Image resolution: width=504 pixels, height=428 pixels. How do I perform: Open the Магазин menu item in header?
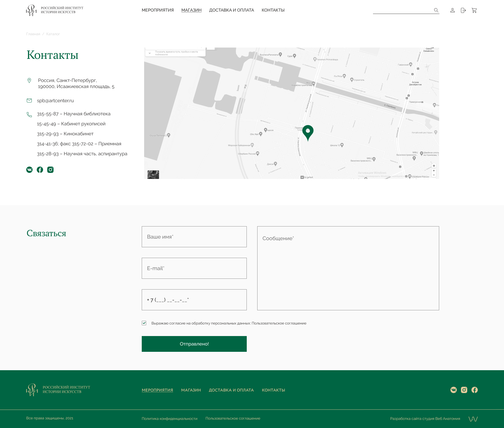(191, 10)
